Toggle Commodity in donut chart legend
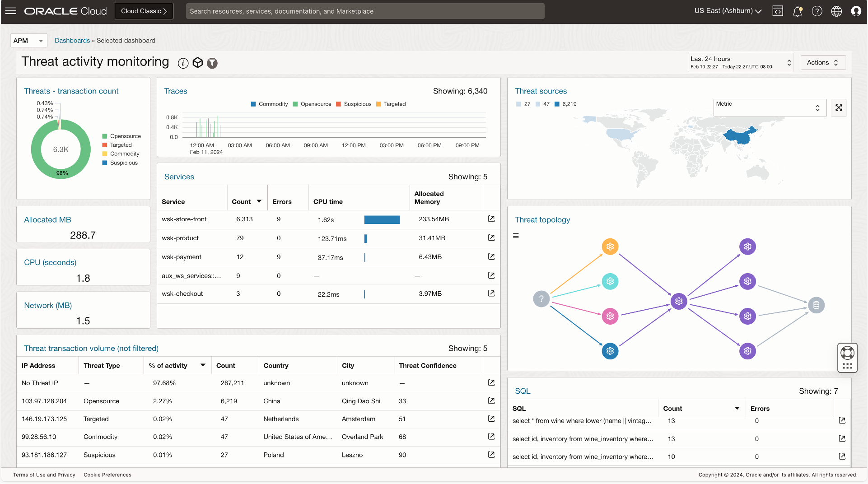This screenshot has height=484, width=868. coord(121,154)
